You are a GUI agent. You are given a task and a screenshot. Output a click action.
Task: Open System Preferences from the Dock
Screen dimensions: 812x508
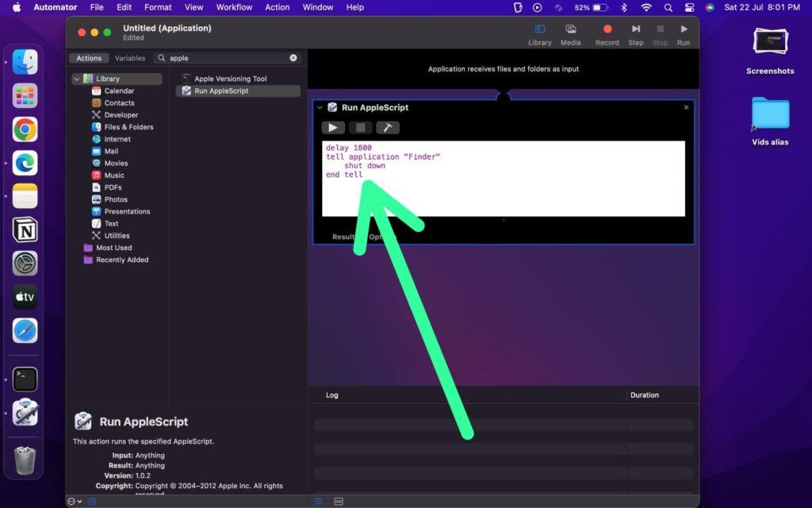click(x=25, y=264)
